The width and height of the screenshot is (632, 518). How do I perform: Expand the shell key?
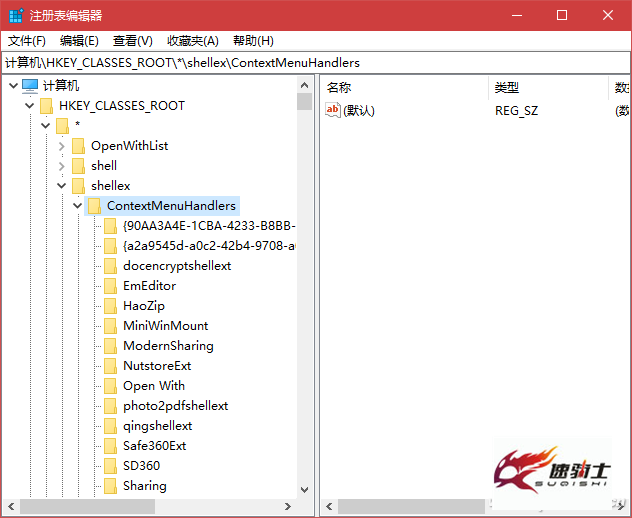point(62,166)
